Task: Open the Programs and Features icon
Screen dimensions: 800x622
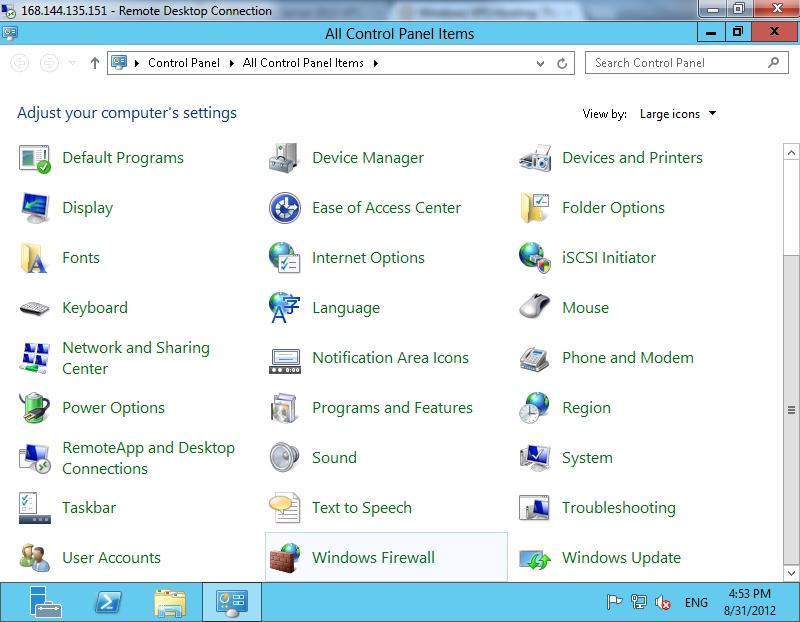Action: tap(284, 408)
